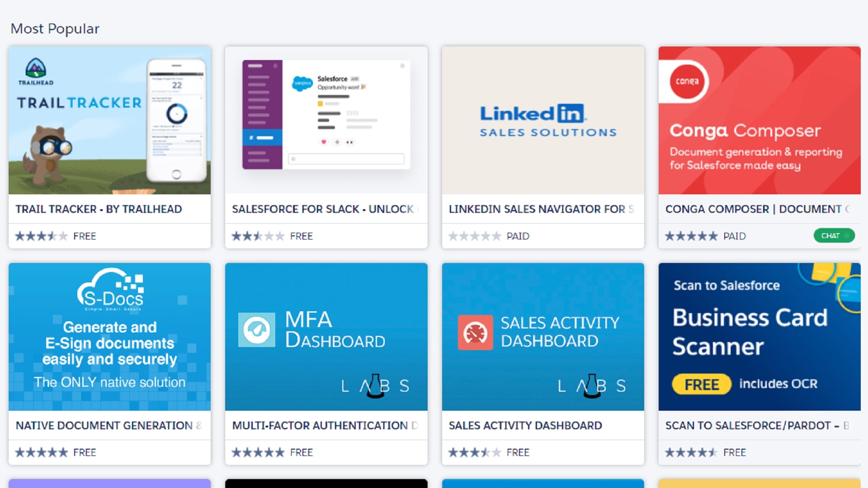Open the LinkedIn Sales Solutions card image
Screen dimensions: 868x488
543,120
